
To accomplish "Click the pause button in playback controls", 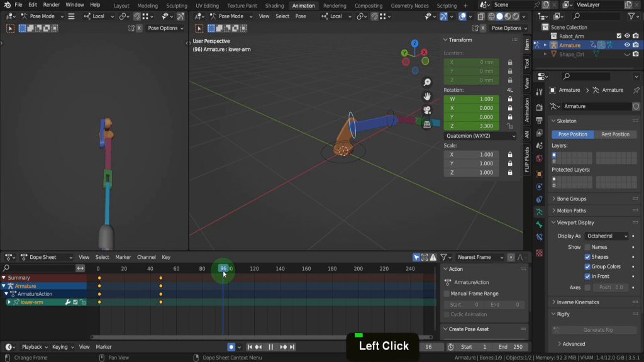I will click(271, 347).
